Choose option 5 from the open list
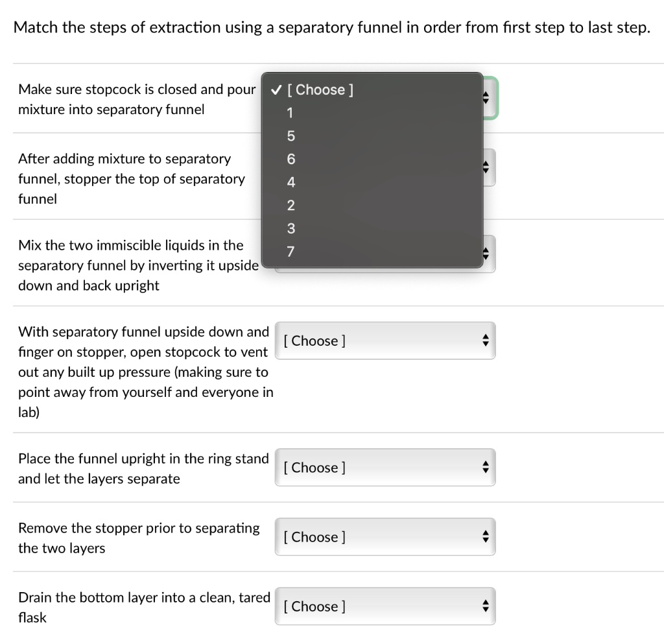This screenshot has width=664, height=644. pos(290,136)
